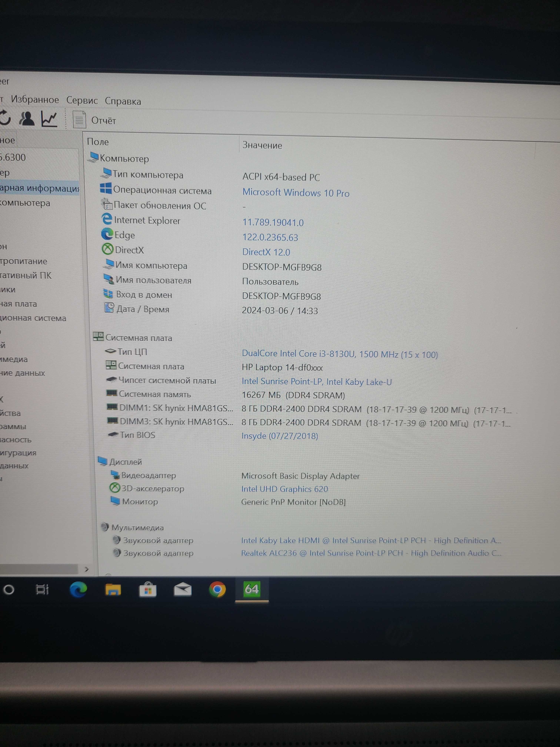The width and height of the screenshot is (560, 747).
Task: Open the Справка menu
Action: (123, 101)
